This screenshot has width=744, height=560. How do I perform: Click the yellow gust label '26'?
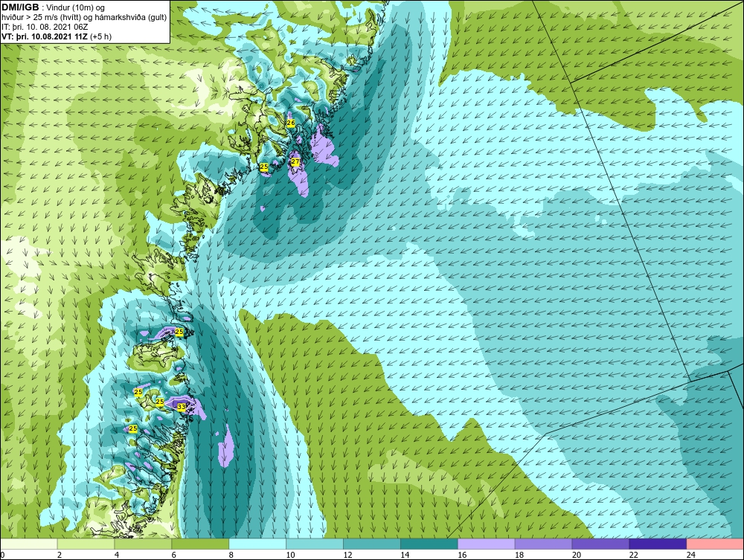tap(291, 123)
